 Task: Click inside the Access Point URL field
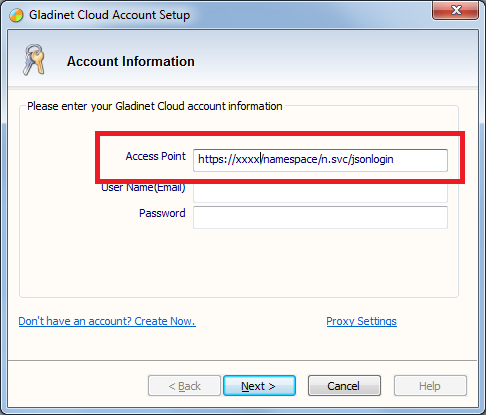[320, 160]
